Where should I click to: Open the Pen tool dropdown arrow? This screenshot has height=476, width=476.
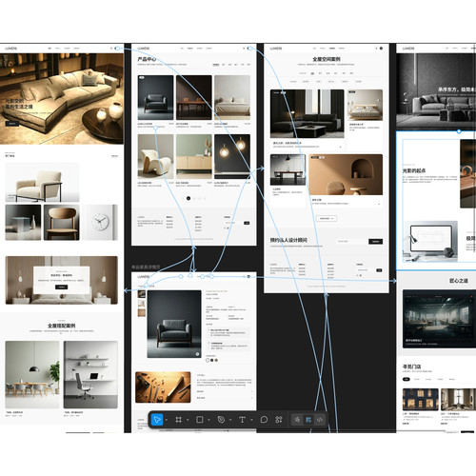point(230,420)
